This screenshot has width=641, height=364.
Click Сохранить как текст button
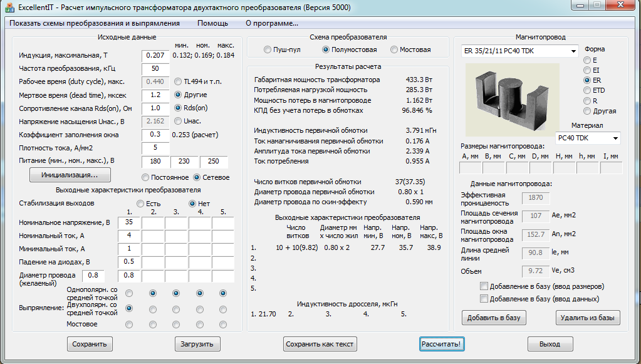pyautogui.click(x=320, y=344)
